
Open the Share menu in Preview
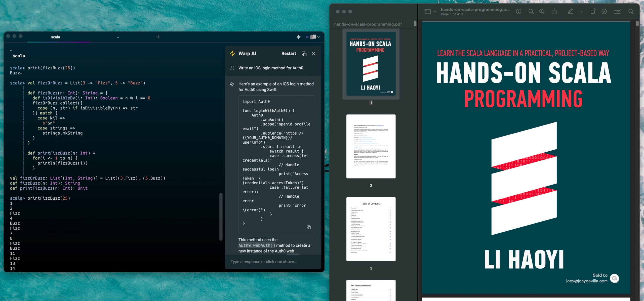(554, 11)
